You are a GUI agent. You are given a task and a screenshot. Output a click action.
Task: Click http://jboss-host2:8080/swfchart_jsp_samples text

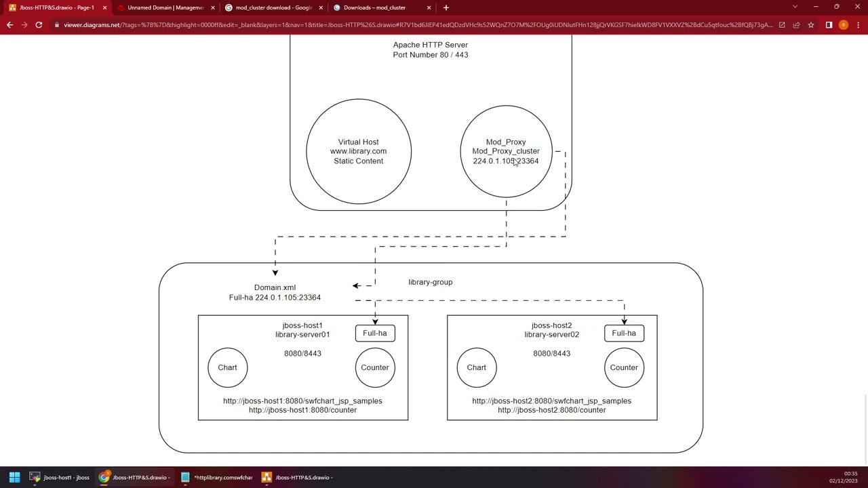(551, 401)
